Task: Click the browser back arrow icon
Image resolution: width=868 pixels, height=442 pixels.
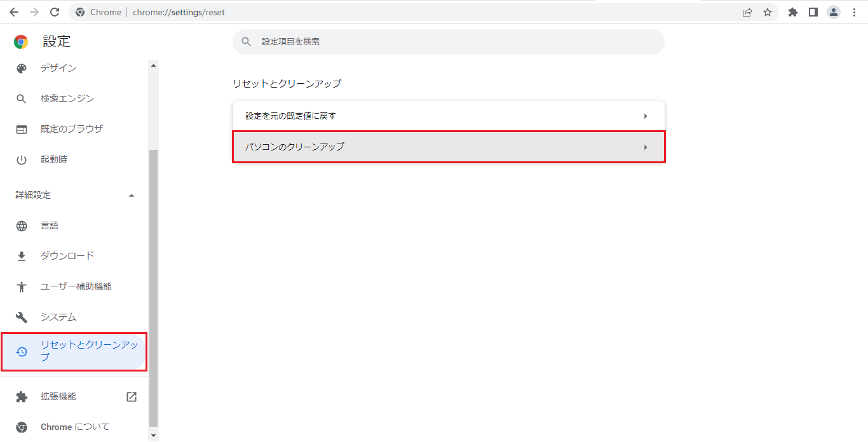Action: [x=13, y=12]
